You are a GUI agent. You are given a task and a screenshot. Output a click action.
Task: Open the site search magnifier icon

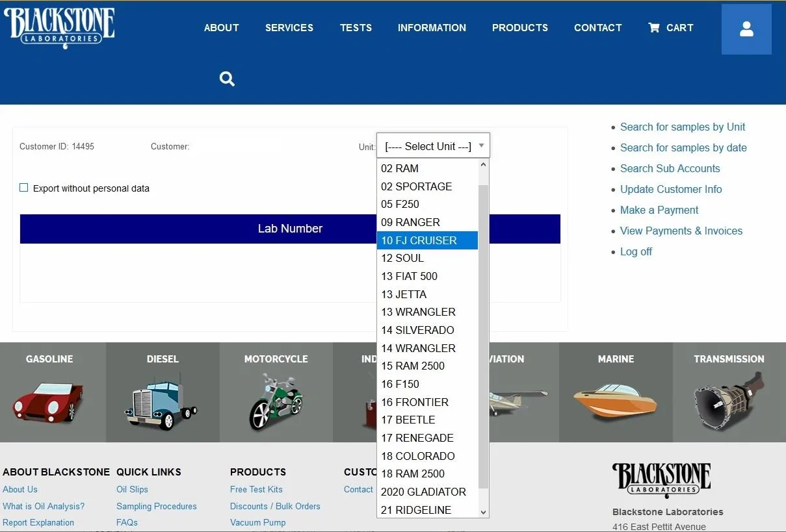(x=227, y=79)
